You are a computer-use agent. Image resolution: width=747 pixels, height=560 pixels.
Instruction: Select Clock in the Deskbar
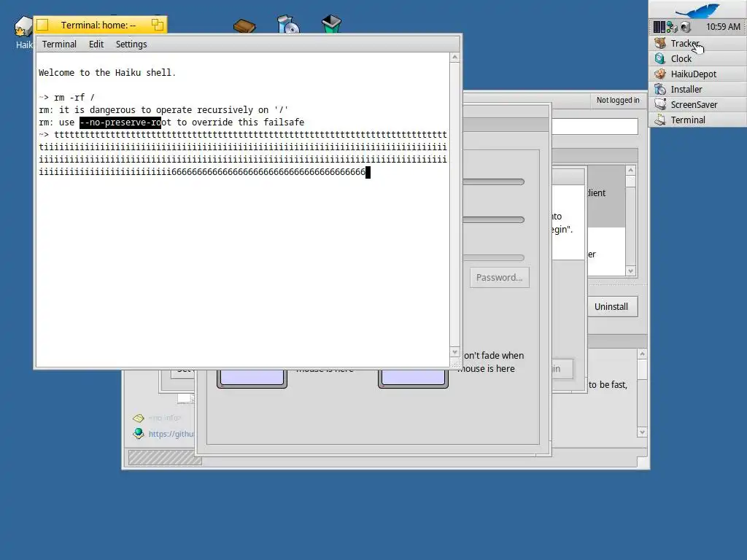(x=697, y=58)
